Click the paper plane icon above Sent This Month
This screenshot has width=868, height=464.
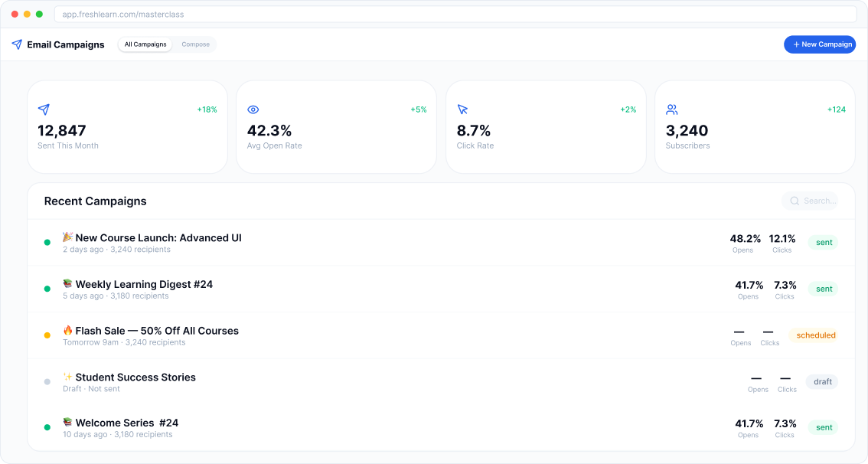point(44,109)
